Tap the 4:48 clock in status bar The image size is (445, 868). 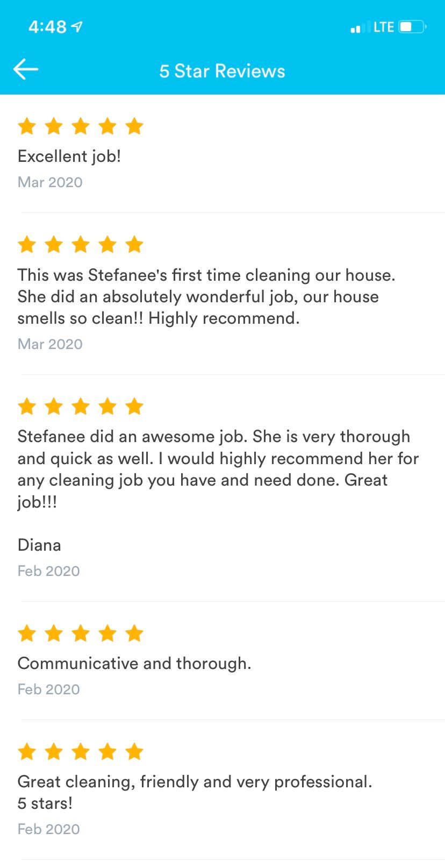tap(47, 26)
